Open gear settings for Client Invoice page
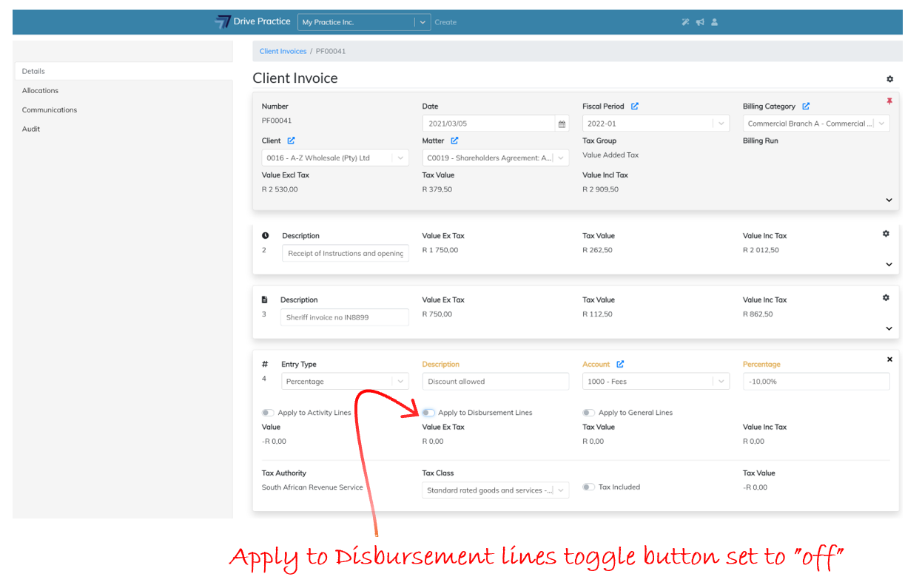 889,79
